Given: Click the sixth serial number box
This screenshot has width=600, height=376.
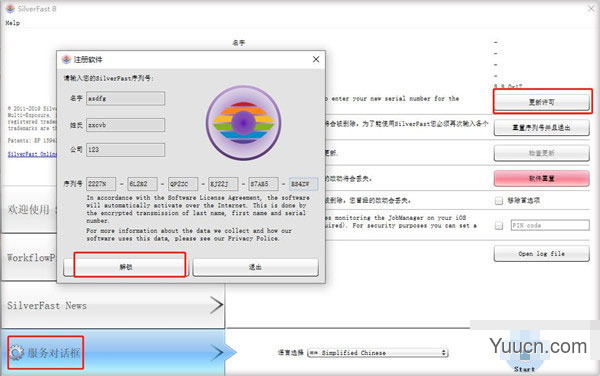Looking at the screenshot, I should click(x=303, y=184).
